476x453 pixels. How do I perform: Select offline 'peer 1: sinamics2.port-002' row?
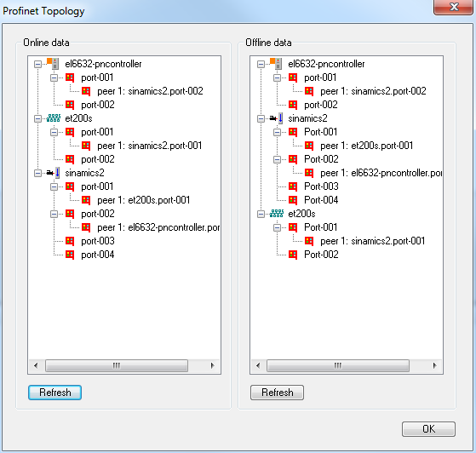coord(374,91)
